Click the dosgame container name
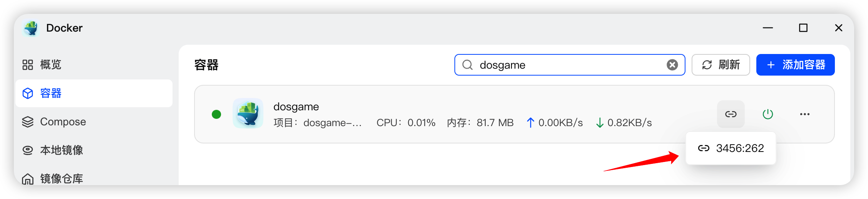This screenshot has height=199, width=868. (x=296, y=106)
